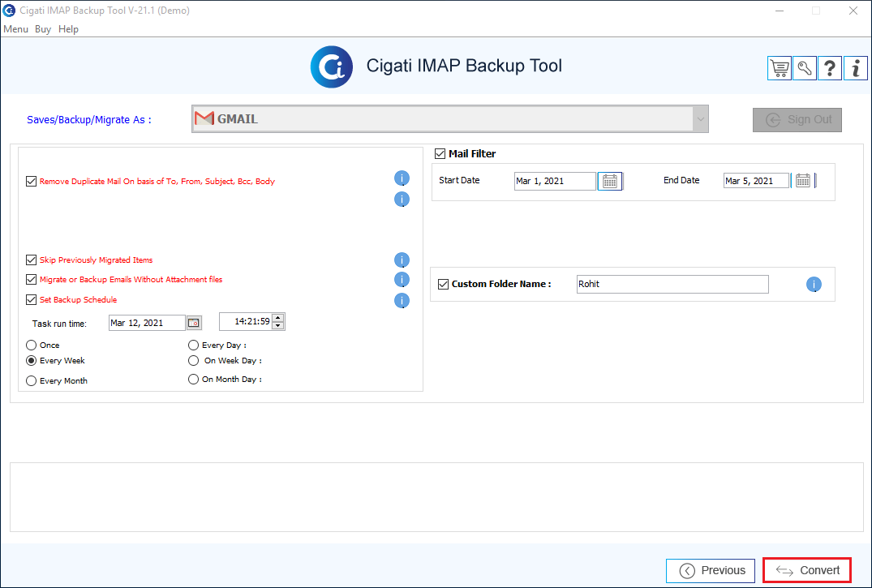Image resolution: width=872 pixels, height=588 pixels.
Task: Toggle the Mail Filter checkbox
Action: click(440, 153)
